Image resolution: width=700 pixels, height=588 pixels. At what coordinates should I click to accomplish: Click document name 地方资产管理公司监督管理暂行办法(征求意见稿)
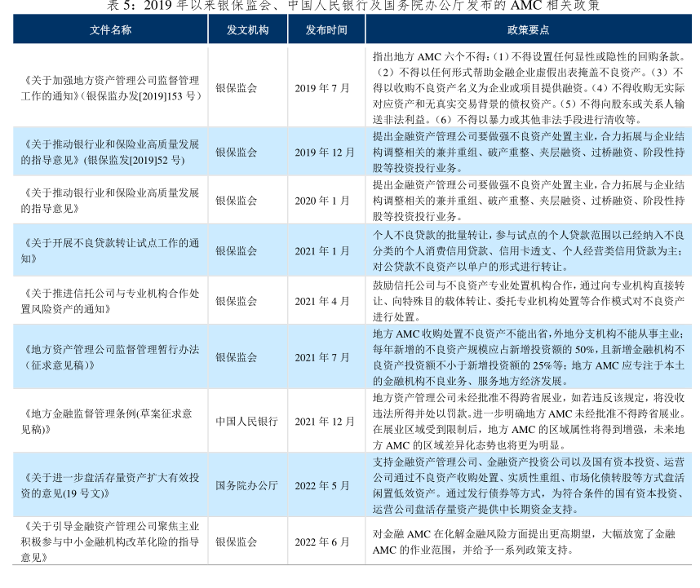pyautogui.click(x=110, y=357)
